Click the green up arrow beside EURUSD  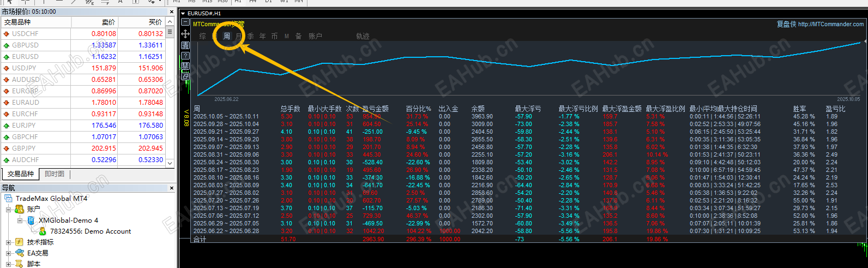7,57
